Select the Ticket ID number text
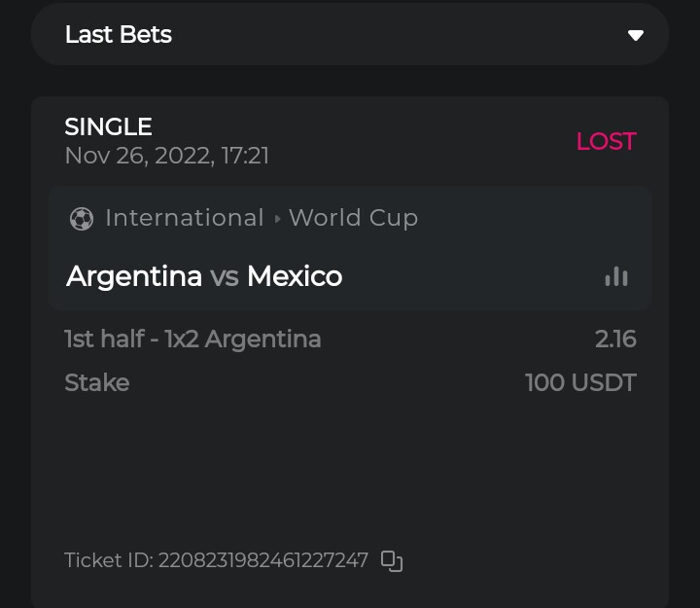700x608 pixels. pos(262,560)
